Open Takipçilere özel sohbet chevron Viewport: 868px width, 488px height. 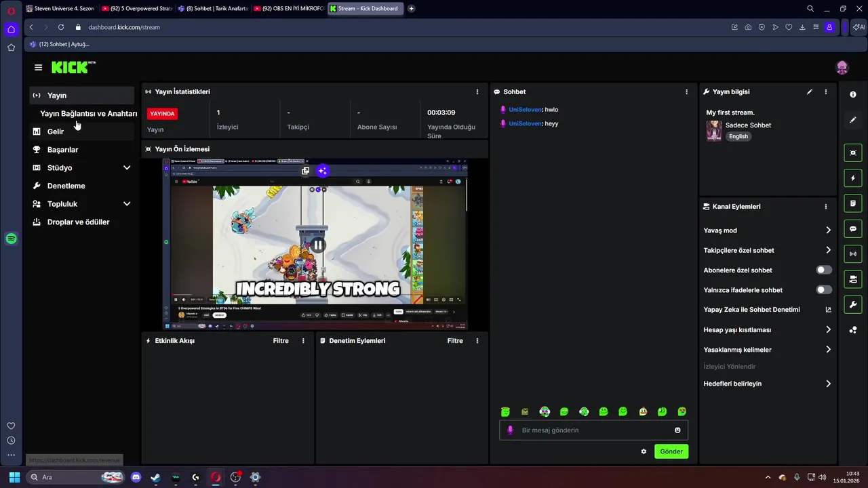[828, 250]
